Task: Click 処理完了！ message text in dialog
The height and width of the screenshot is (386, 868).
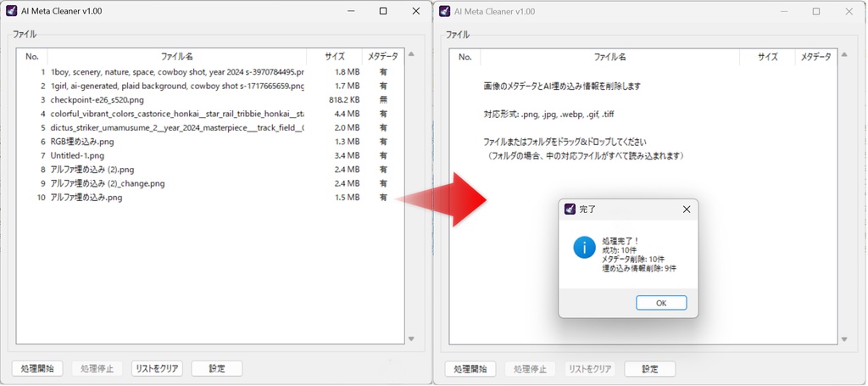Action: click(620, 242)
